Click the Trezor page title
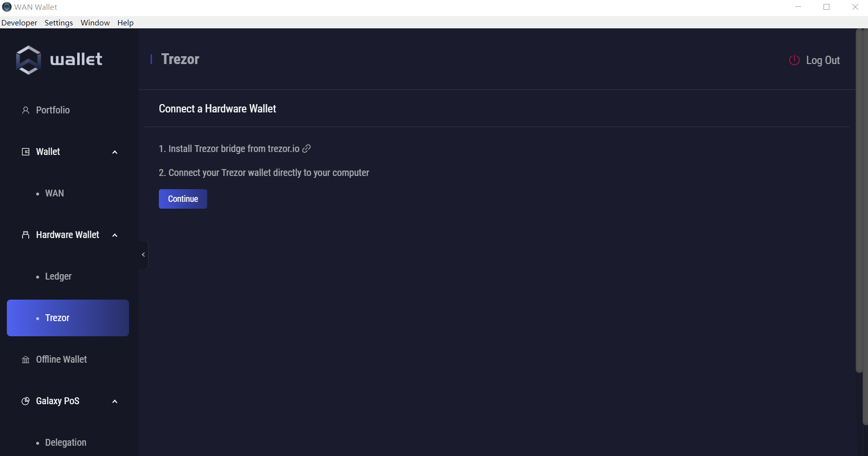The height and width of the screenshot is (456, 868). [180, 59]
